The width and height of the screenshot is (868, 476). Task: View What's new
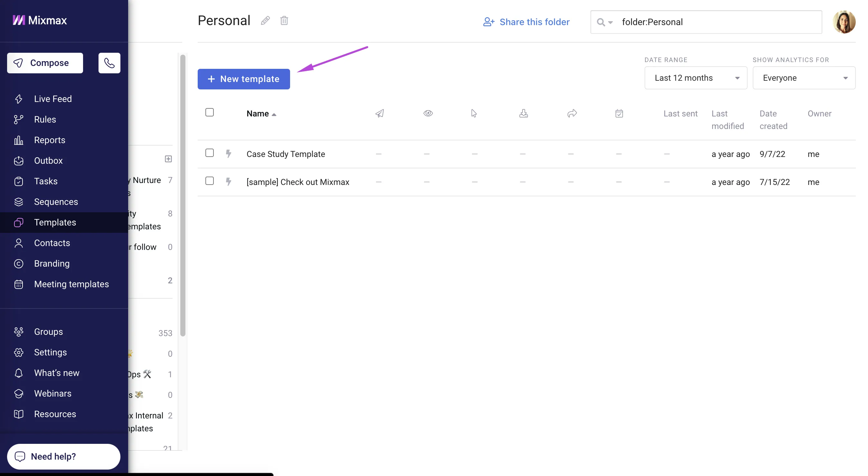tap(57, 373)
